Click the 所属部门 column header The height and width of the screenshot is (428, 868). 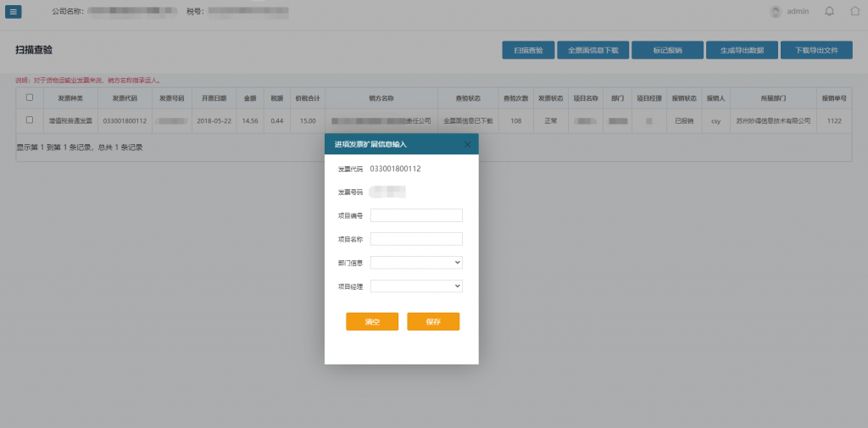click(773, 98)
